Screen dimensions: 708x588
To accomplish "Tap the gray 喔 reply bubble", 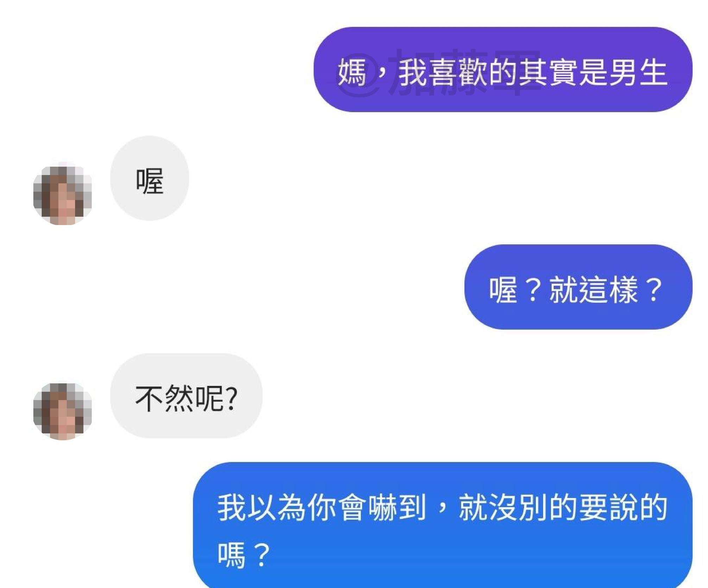I will pos(150,178).
